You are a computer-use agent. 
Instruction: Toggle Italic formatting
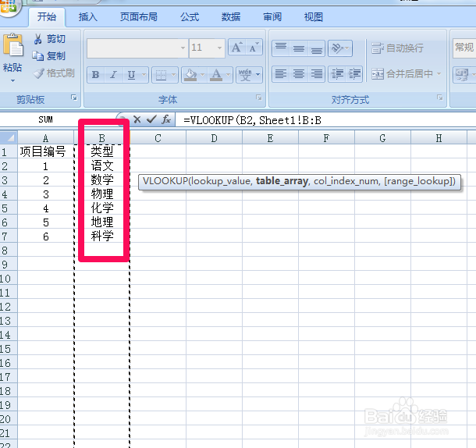tap(114, 74)
